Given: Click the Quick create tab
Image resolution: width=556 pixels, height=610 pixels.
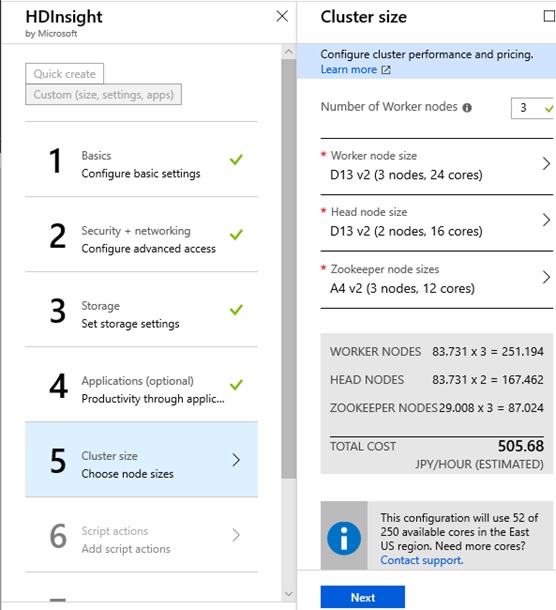Looking at the screenshot, I should pyautogui.click(x=65, y=74).
